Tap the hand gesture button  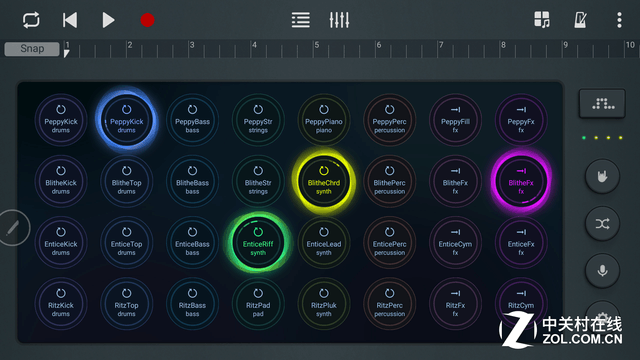(x=602, y=177)
